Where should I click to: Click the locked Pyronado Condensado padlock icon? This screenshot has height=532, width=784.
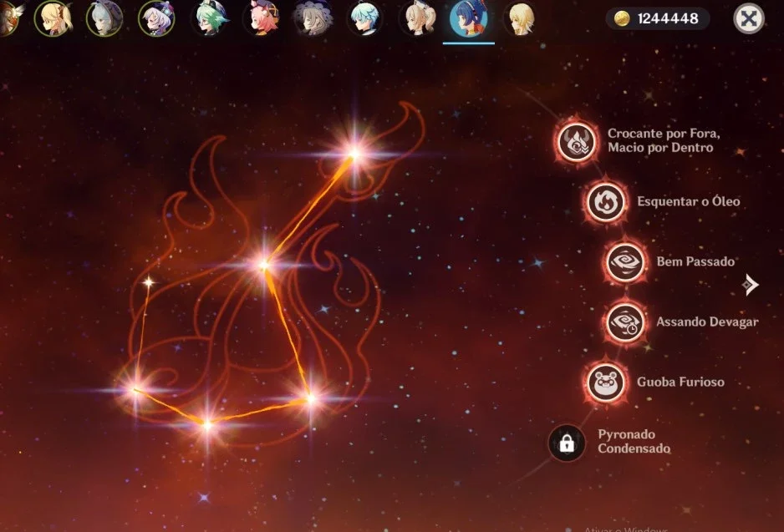567,443
